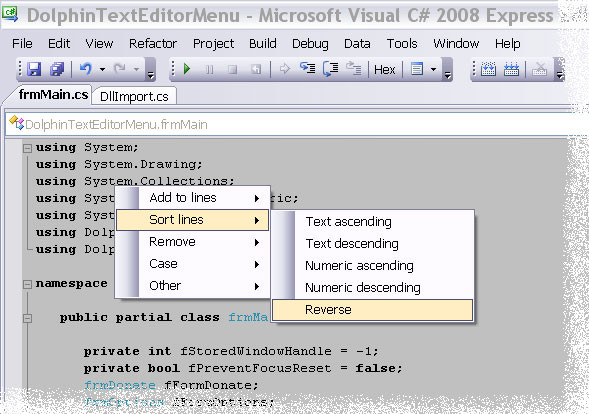The image size is (589, 414).
Task: Open the Project menu
Action: tap(213, 44)
